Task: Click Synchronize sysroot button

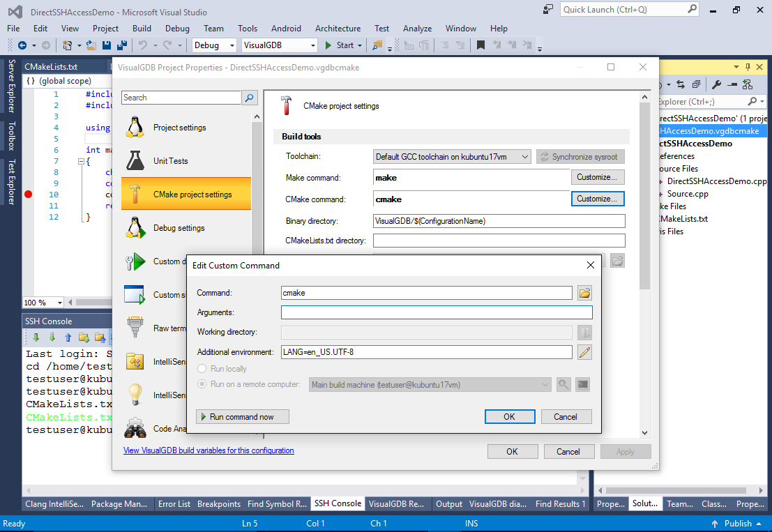Action: tap(580, 156)
